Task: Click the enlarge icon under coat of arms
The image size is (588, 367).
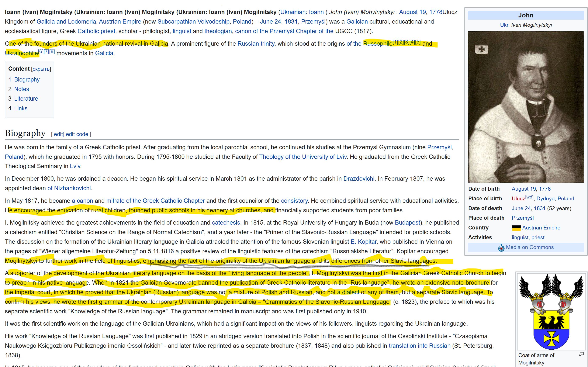Action: click(581, 354)
